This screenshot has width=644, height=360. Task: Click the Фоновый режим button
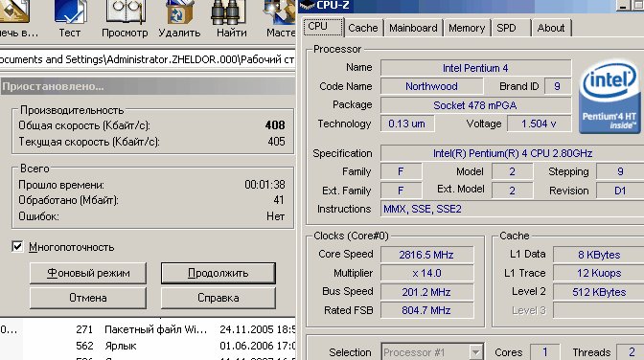click(x=88, y=273)
